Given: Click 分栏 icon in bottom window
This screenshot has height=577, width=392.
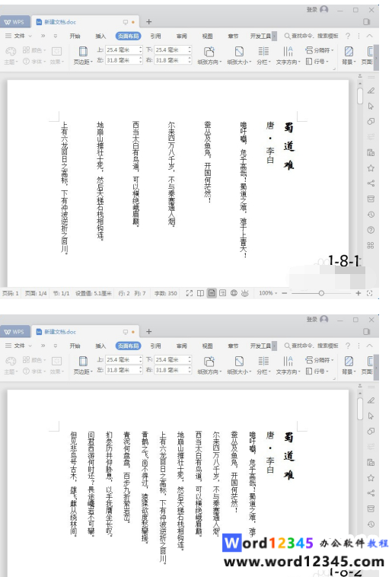Looking at the screenshot, I should (x=263, y=361).
